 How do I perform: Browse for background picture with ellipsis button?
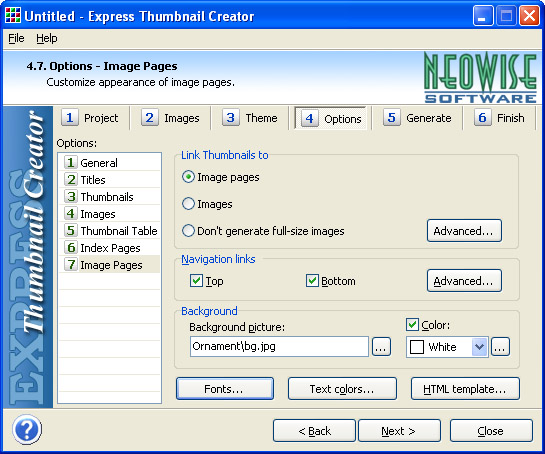tap(381, 347)
